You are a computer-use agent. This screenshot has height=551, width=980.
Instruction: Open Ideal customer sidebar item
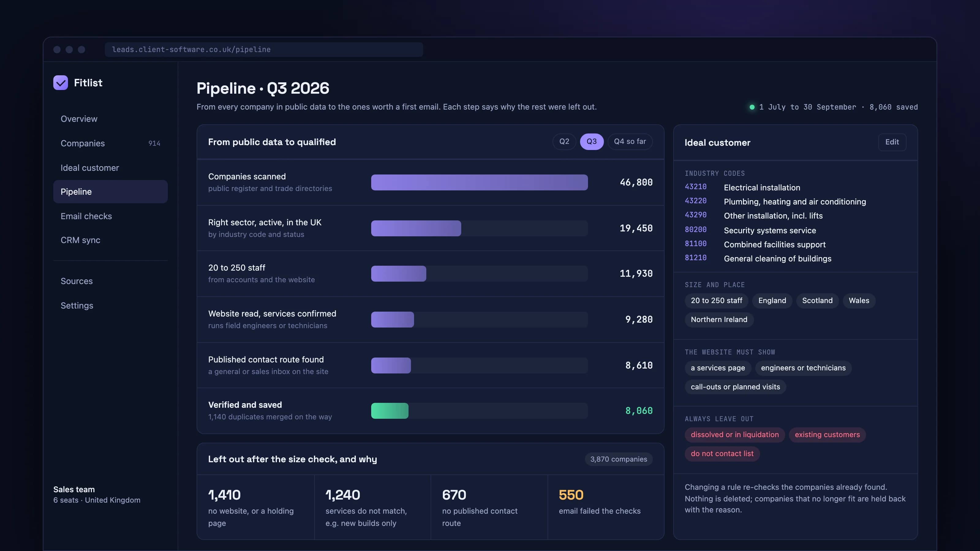pos(110,168)
